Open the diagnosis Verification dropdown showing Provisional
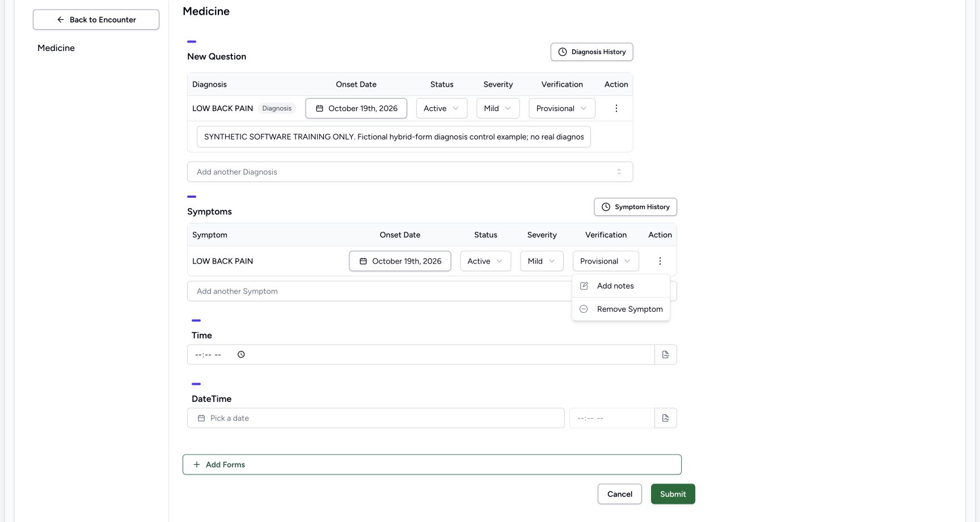 point(562,108)
